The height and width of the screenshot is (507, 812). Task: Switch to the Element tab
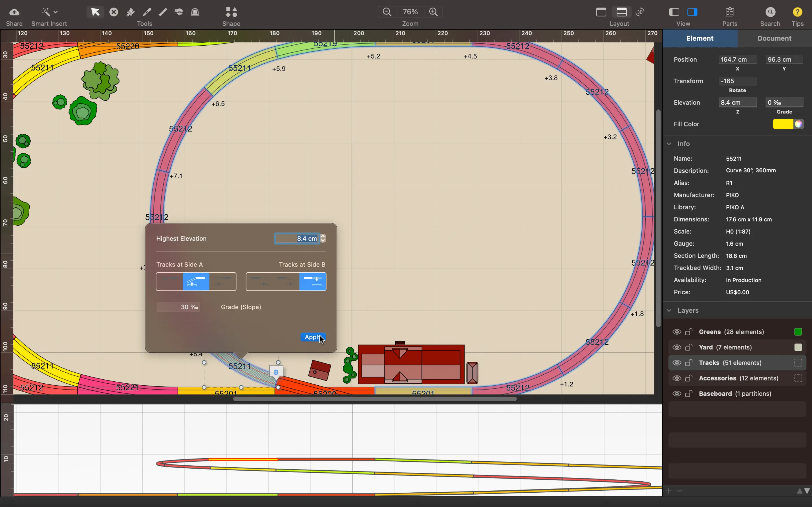coord(700,38)
